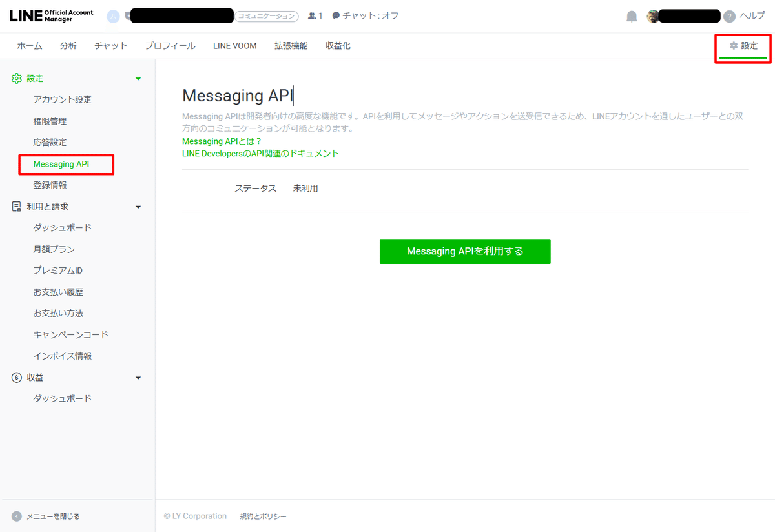Click the 利用と請求 document icon
This screenshot has height=532, width=775.
click(x=17, y=207)
